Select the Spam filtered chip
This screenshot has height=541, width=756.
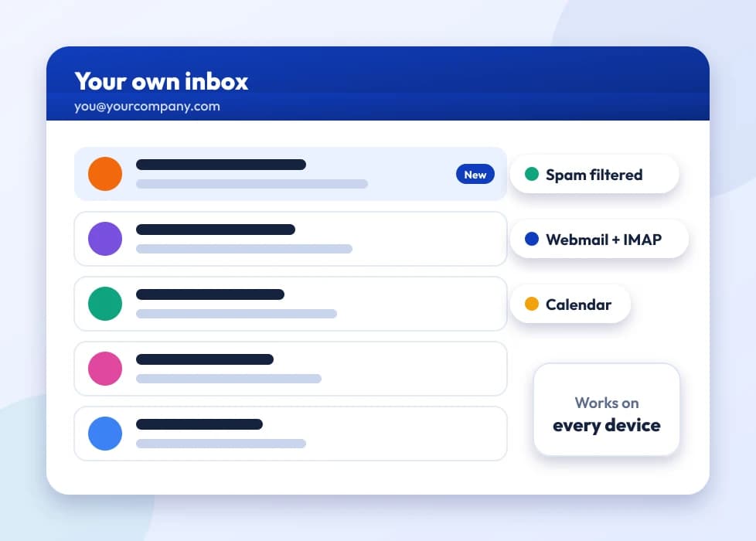point(594,174)
